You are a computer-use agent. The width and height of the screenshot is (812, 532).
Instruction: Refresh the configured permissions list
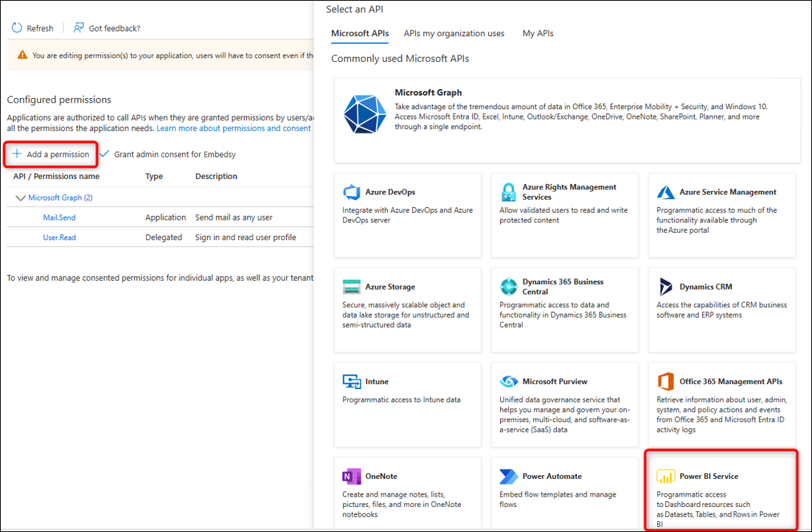click(32, 27)
